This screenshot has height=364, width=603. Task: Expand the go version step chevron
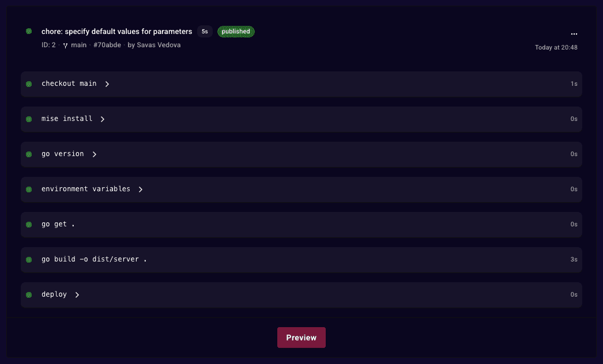(94, 154)
